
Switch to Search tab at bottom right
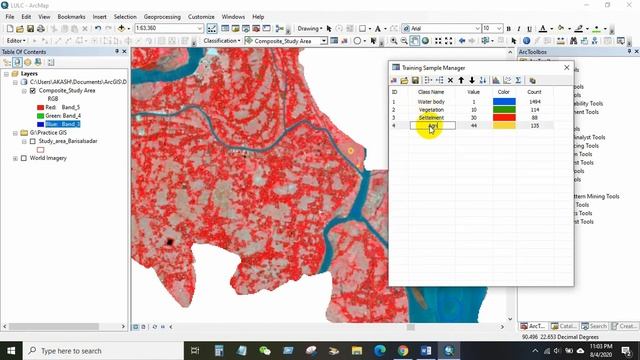(594, 326)
